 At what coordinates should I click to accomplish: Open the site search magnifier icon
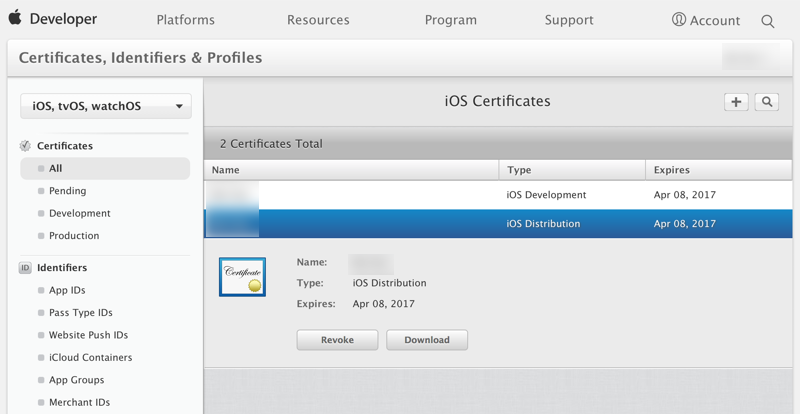click(767, 21)
